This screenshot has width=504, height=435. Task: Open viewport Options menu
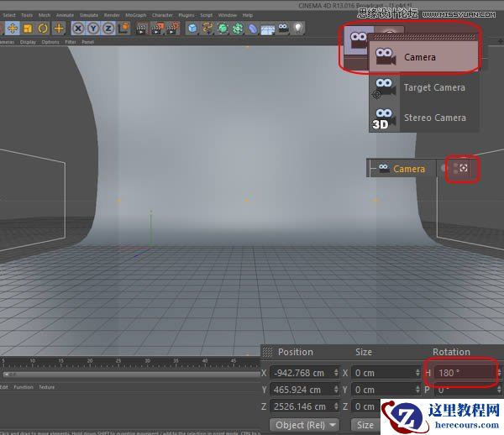point(50,42)
